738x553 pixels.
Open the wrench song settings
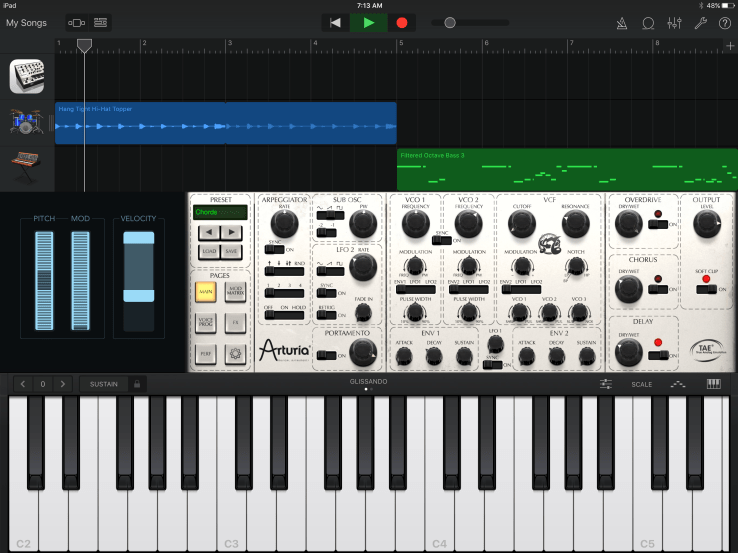click(700, 22)
